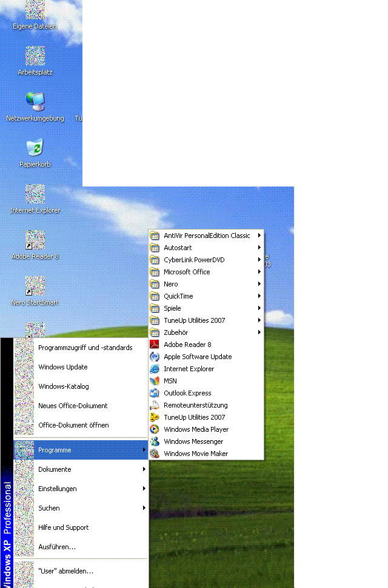Click the Autostart folder icon
388x588 pixels.
tap(155, 248)
